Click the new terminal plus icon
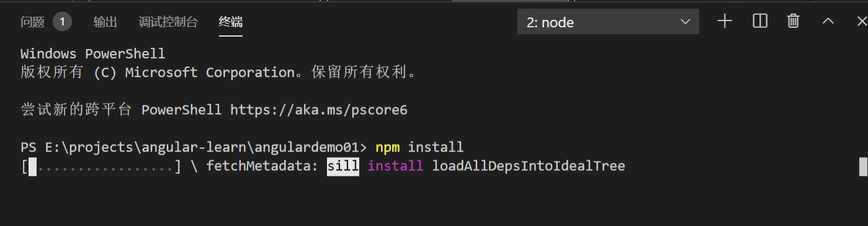Viewport: 868px width, 226px height. pos(725,21)
